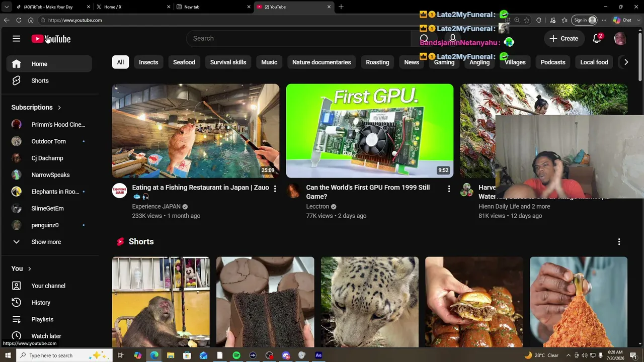The image size is (644, 362).
Task: Open the NarrowSpeaks subscription
Action: (49, 175)
